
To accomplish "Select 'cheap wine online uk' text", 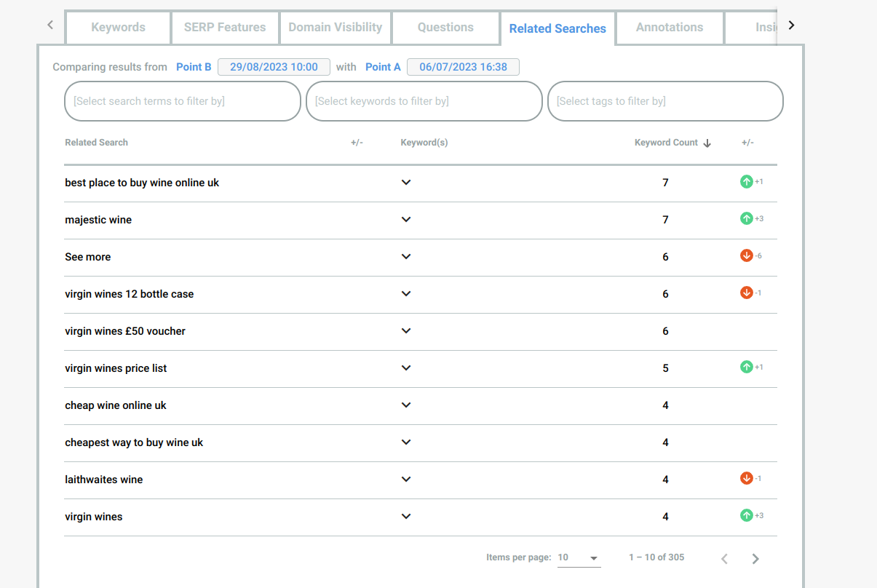I will [116, 405].
